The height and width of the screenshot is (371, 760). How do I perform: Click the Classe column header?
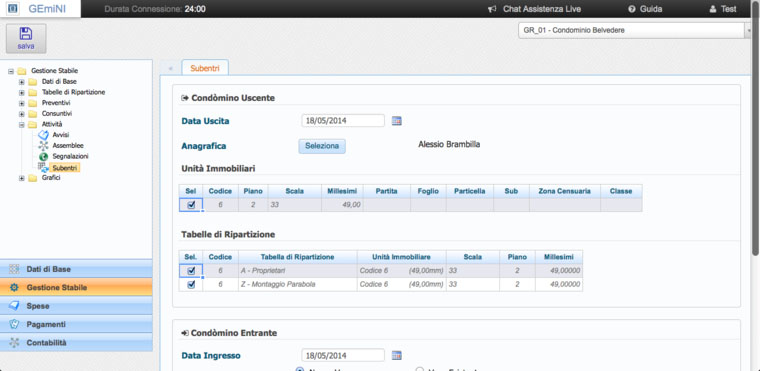pos(621,191)
